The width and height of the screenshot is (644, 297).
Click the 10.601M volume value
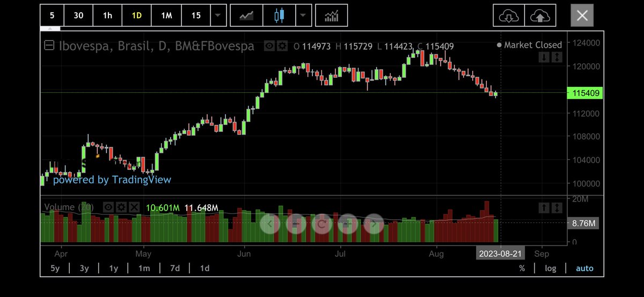163,207
